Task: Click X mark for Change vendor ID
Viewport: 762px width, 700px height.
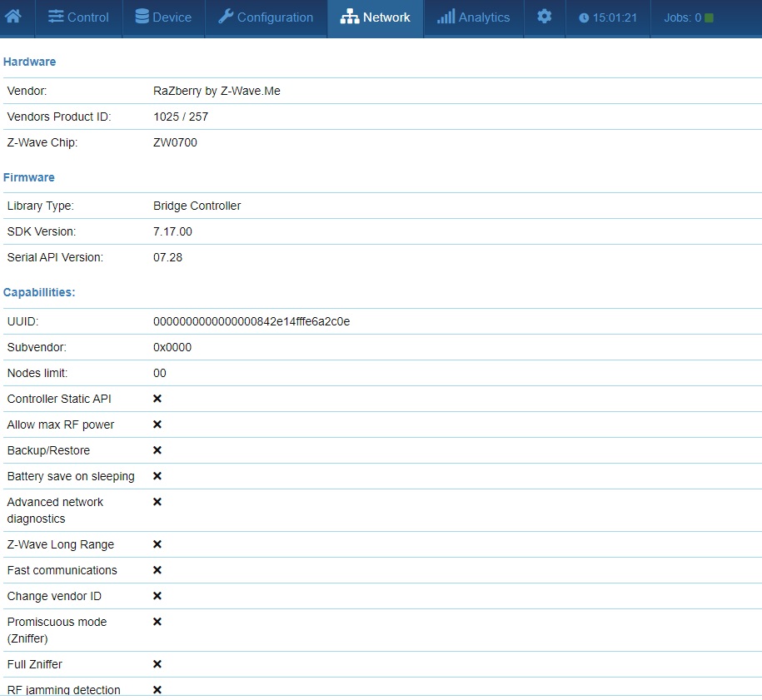Action: (157, 596)
